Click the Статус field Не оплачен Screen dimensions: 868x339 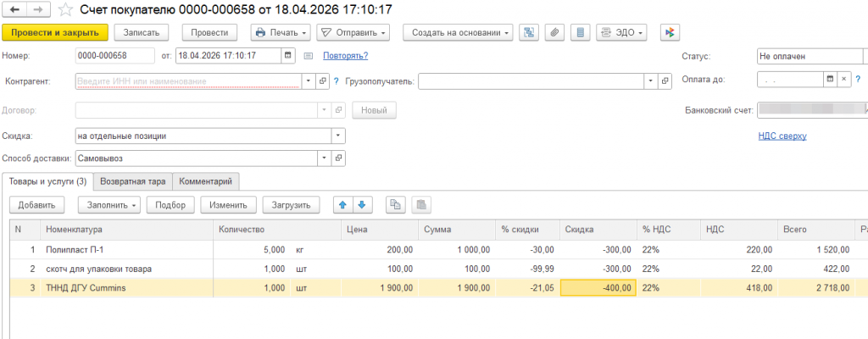point(810,56)
